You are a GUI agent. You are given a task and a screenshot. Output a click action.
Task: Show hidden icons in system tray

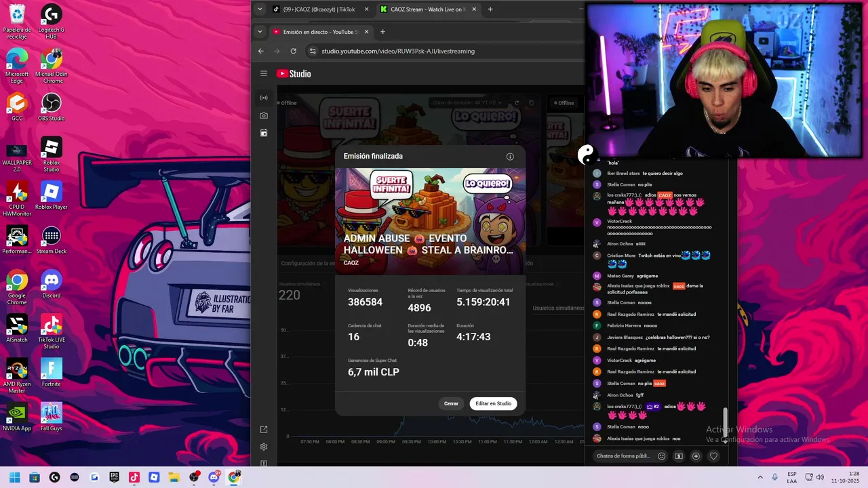pos(759,477)
